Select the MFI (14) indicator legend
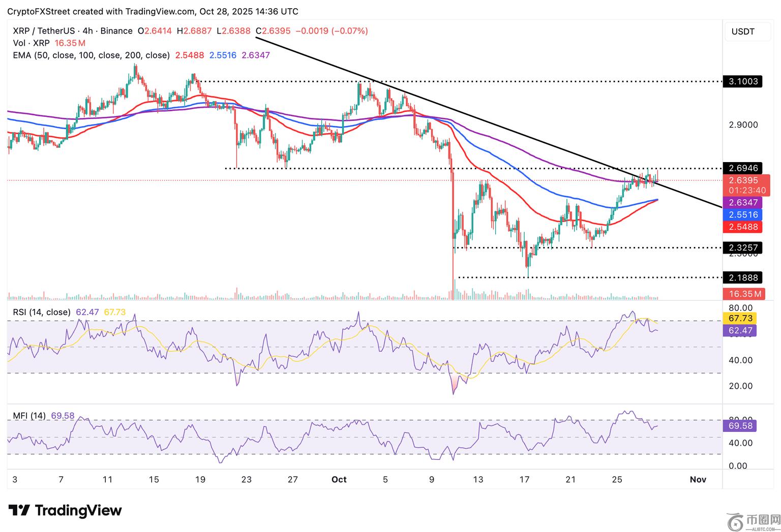 (29, 416)
